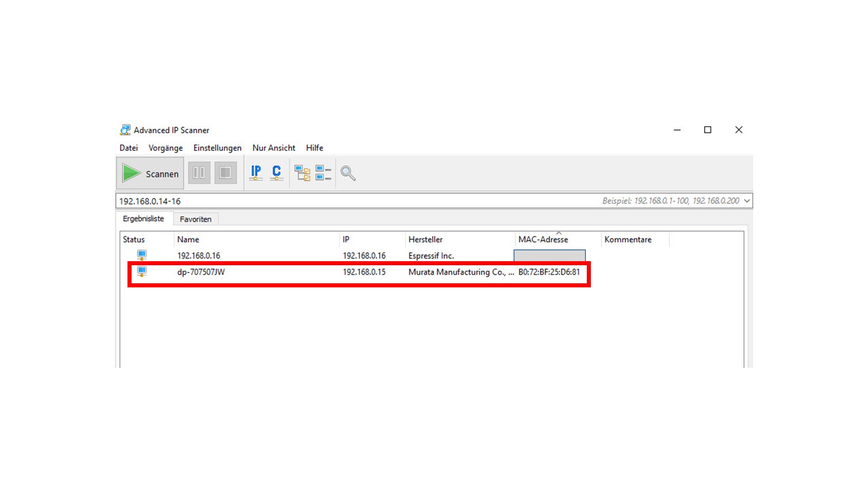Sort by the Kommentare column header
The height and width of the screenshot is (488, 868).
635,239
